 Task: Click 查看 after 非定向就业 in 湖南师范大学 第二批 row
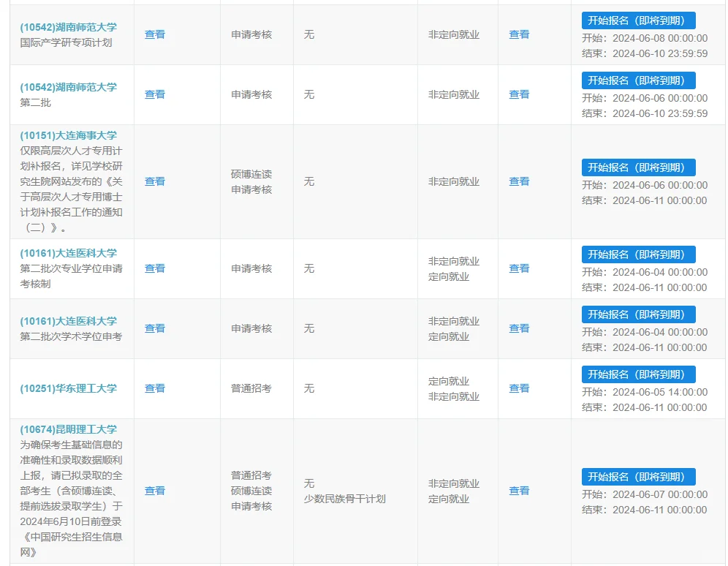(x=519, y=94)
